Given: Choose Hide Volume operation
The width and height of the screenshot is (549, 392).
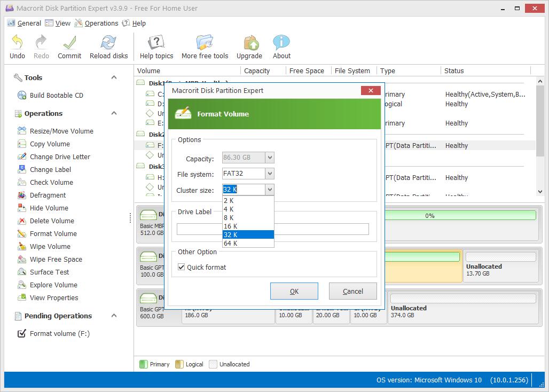Looking at the screenshot, I should (x=49, y=208).
